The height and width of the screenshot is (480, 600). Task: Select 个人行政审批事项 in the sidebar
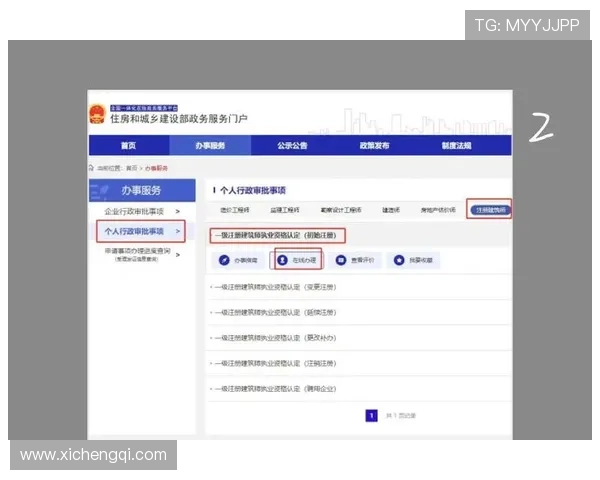[134, 231]
